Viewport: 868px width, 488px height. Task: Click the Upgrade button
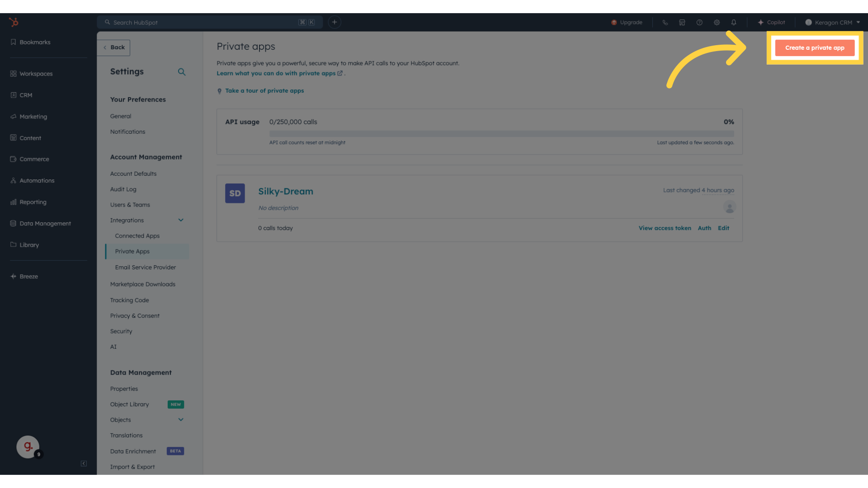627,22
